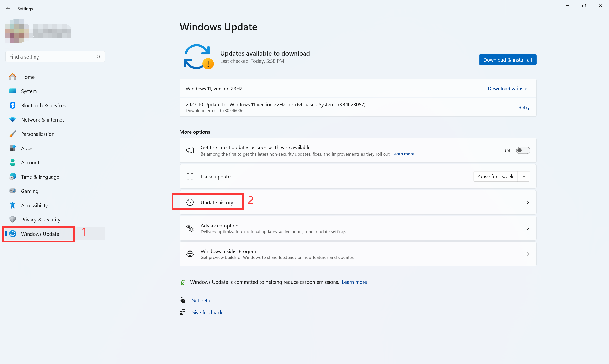Screen dimensions: 609x364
Task: Click the Windows Update sync icon in sidebar
Action: pos(13,234)
